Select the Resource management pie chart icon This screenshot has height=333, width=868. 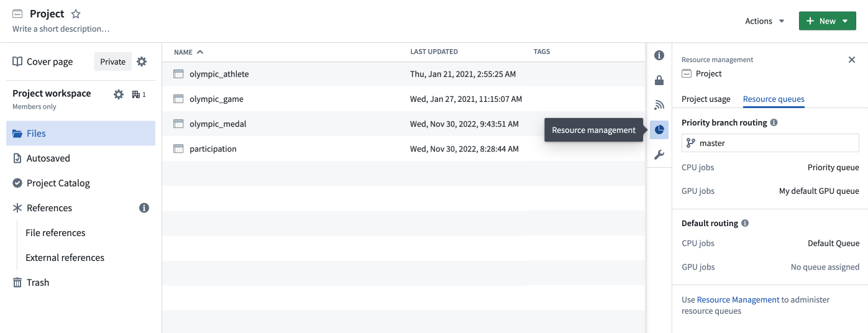[659, 130]
